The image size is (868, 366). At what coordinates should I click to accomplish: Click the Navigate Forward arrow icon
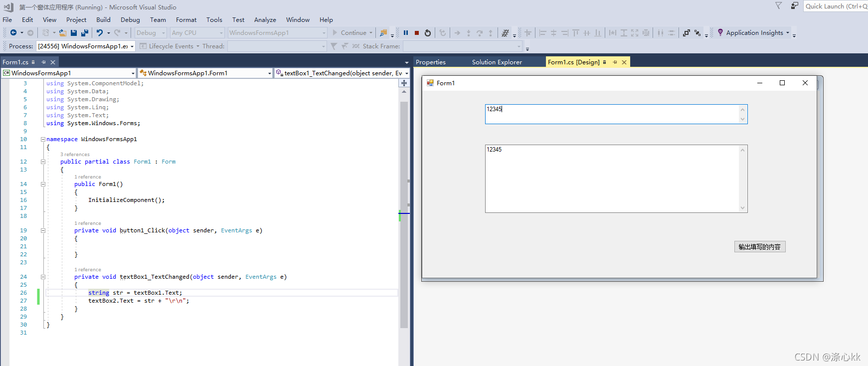tap(30, 33)
